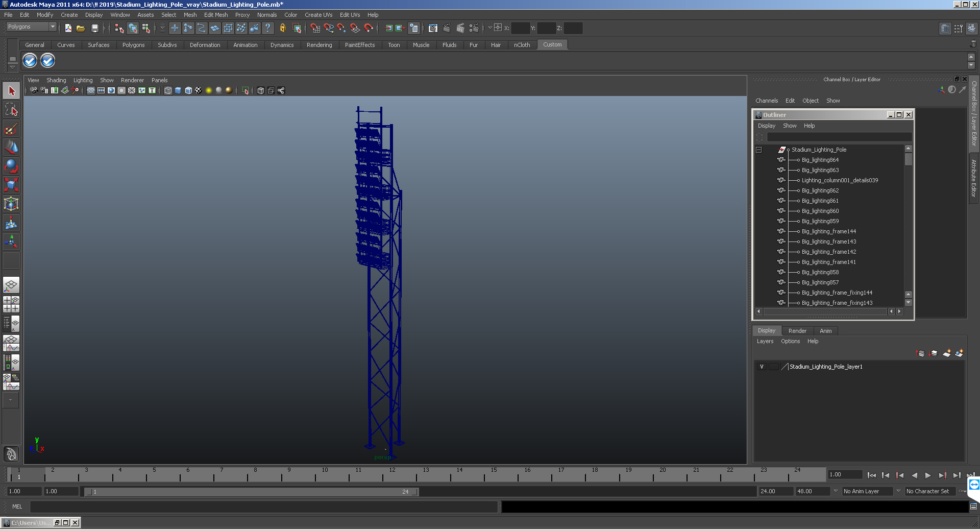Open Outliner Display menu
The width and height of the screenshot is (980, 531).
[x=767, y=126]
